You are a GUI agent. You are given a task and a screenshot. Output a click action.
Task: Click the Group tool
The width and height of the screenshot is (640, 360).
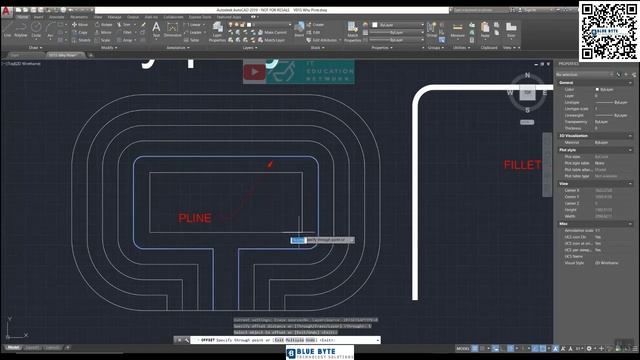(x=431, y=29)
